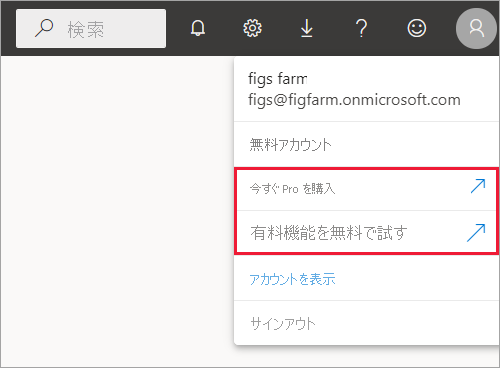Click the figs farm user name

[278, 79]
